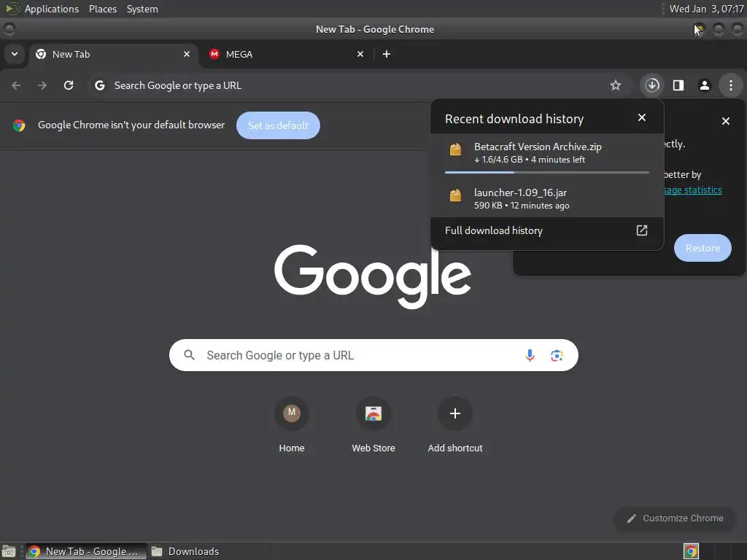Close the MEGA tab
The width and height of the screenshot is (747, 560).
360,54
